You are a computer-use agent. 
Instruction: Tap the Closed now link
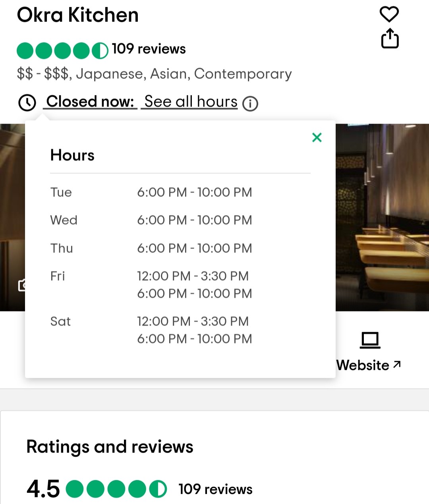(91, 102)
